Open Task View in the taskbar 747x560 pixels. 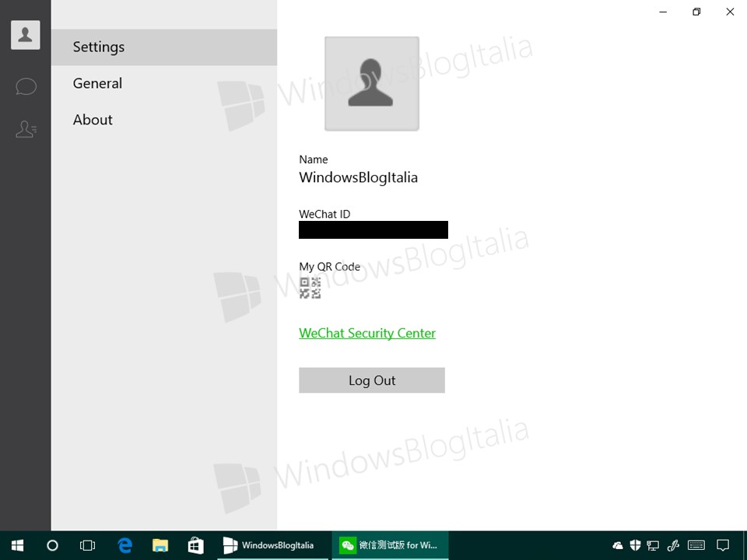(88, 545)
